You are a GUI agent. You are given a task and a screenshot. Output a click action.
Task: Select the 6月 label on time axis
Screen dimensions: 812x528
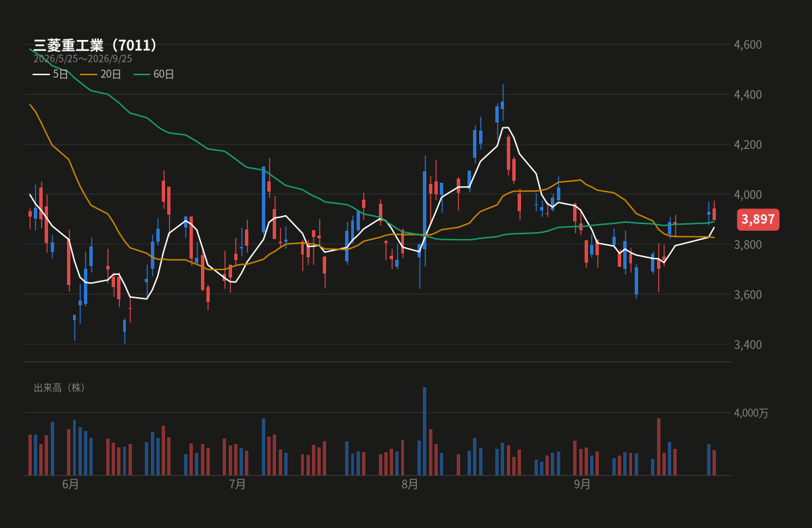[70, 485]
